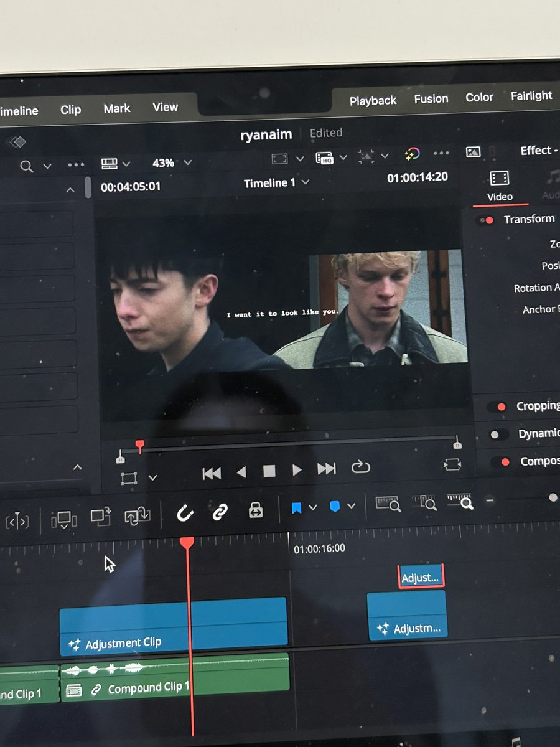Open the Fusion menu

pyautogui.click(x=431, y=99)
